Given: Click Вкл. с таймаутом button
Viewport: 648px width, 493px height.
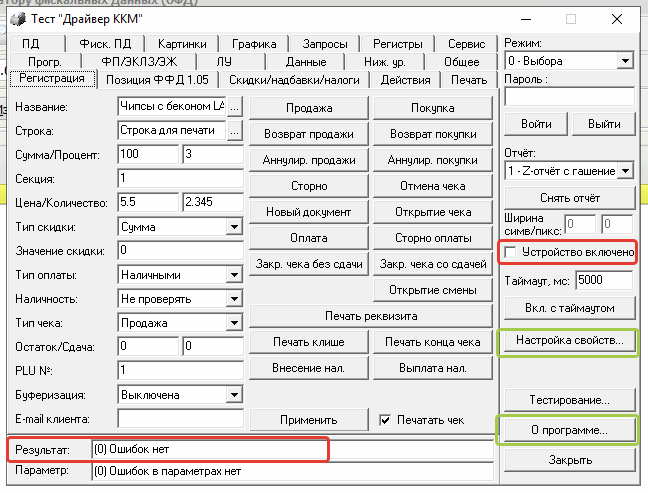Looking at the screenshot, I should pos(570,308).
